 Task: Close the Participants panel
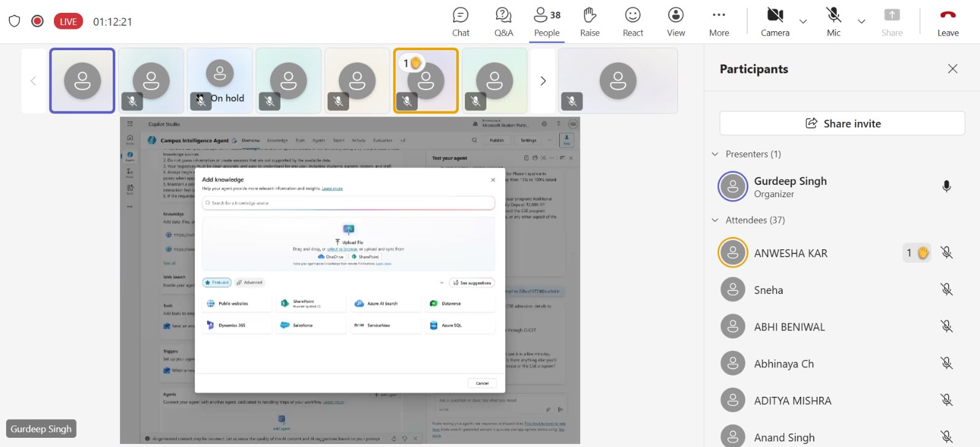[952, 69]
